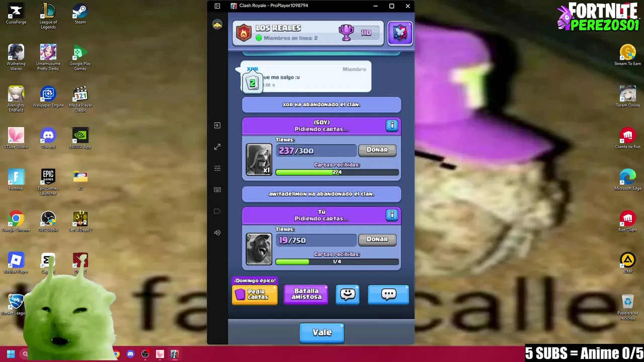Viewport: 644px width, 362px height.
Task: Tap the LOS REALES clan badge
Action: [244, 33]
